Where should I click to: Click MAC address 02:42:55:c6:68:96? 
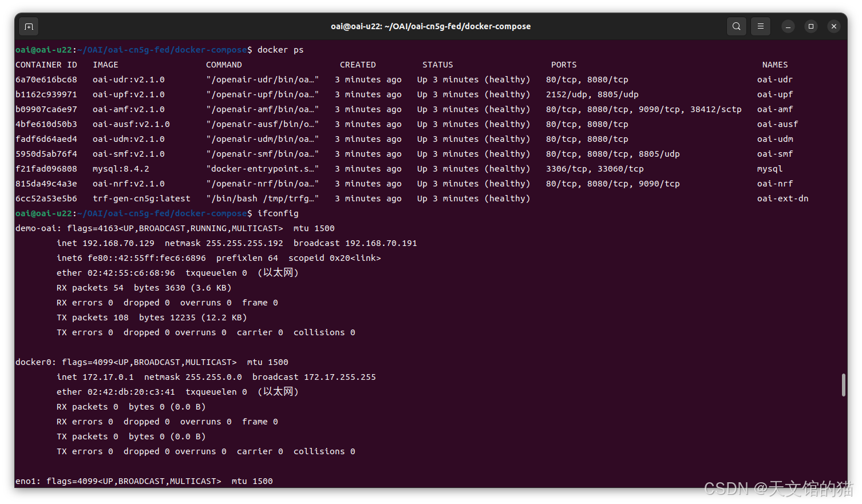(x=131, y=273)
